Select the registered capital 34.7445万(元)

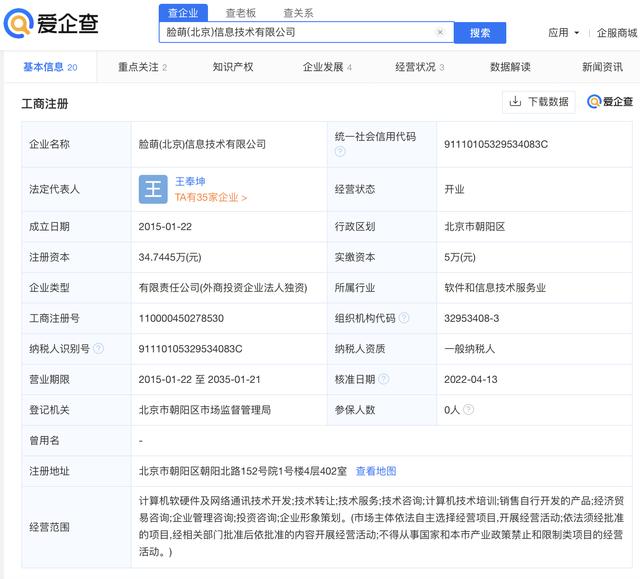[x=170, y=257]
